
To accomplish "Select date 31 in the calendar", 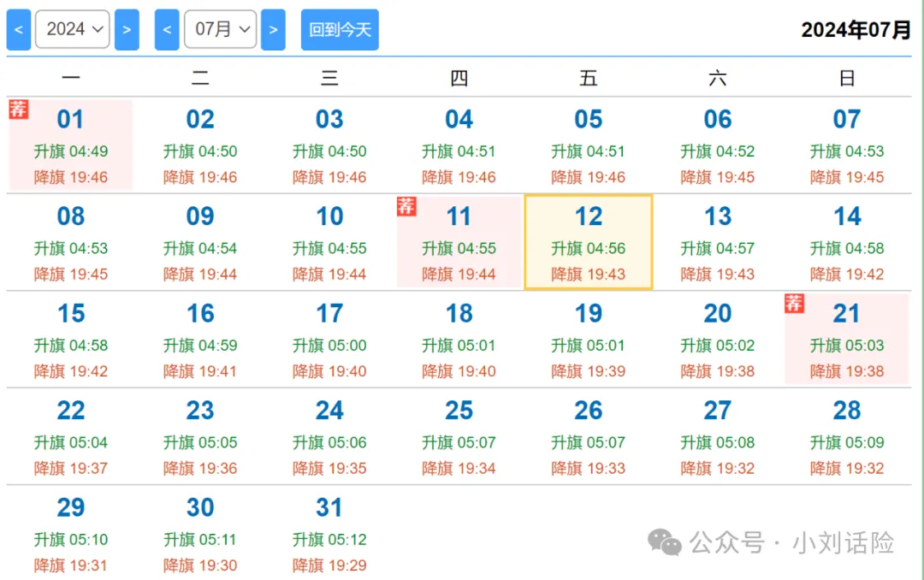I will point(329,508).
